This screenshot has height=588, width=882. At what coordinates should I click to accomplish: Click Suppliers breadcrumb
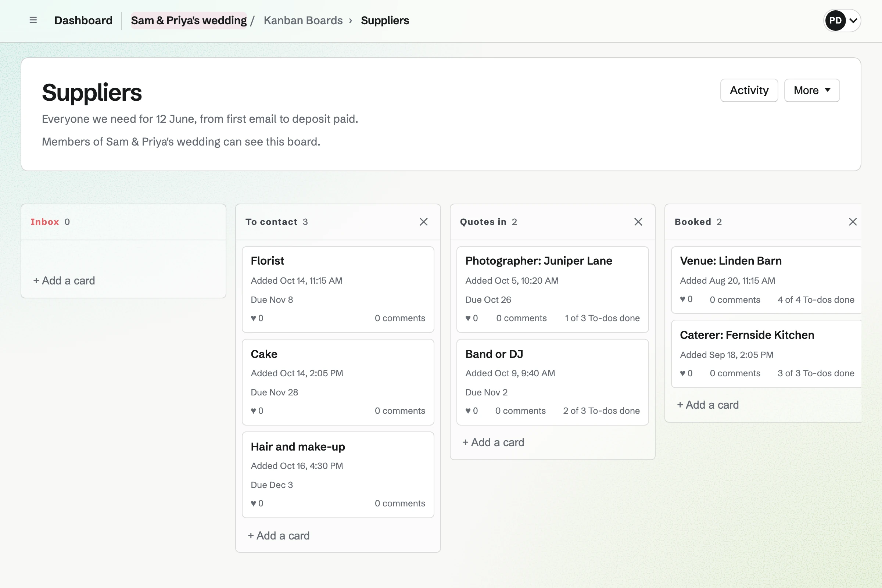pos(385,20)
